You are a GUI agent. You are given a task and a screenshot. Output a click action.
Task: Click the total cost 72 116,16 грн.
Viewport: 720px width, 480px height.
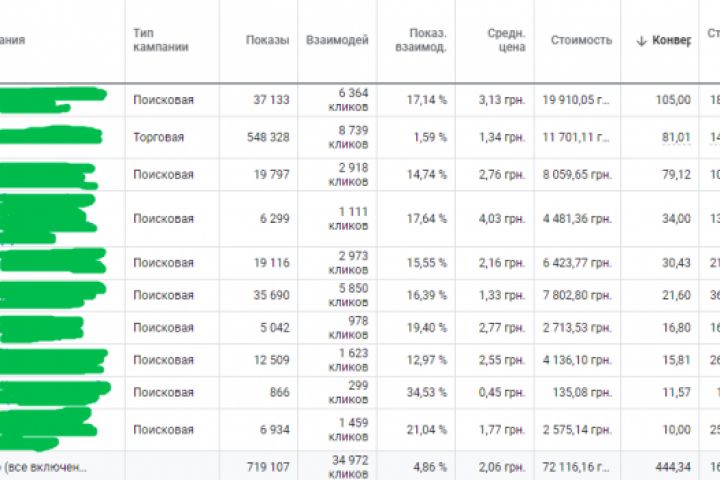pos(575,466)
